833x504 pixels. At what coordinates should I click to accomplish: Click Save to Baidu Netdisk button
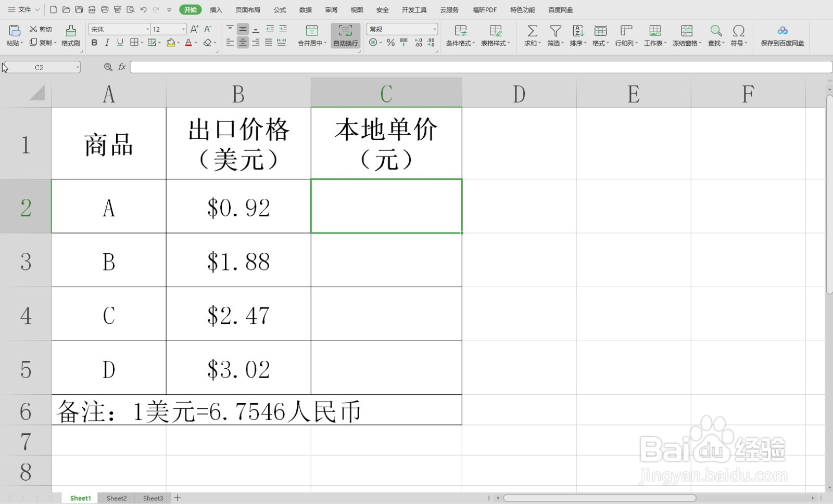click(782, 35)
